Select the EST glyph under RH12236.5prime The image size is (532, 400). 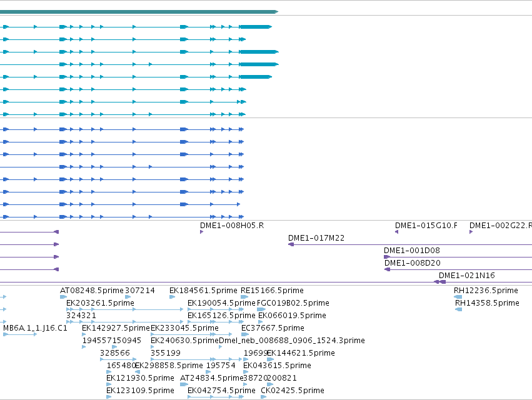(x=458, y=297)
